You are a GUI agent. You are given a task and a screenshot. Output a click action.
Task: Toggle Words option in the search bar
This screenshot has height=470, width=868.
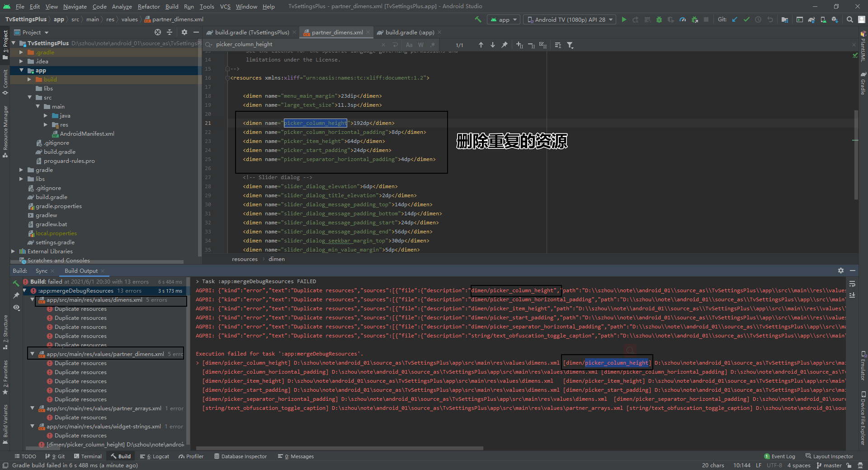421,45
